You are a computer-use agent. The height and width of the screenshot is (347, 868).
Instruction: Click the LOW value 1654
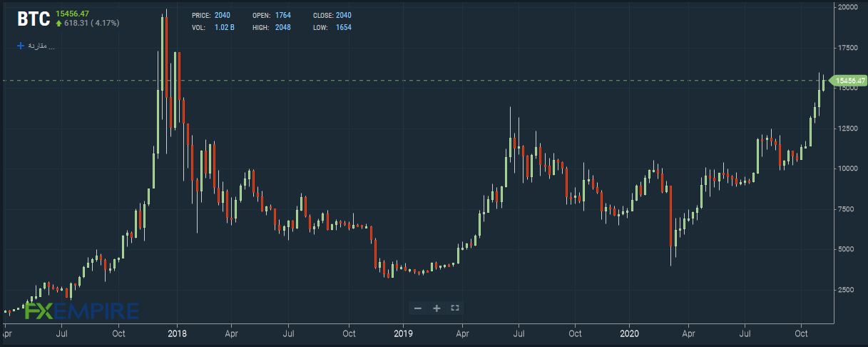click(343, 27)
